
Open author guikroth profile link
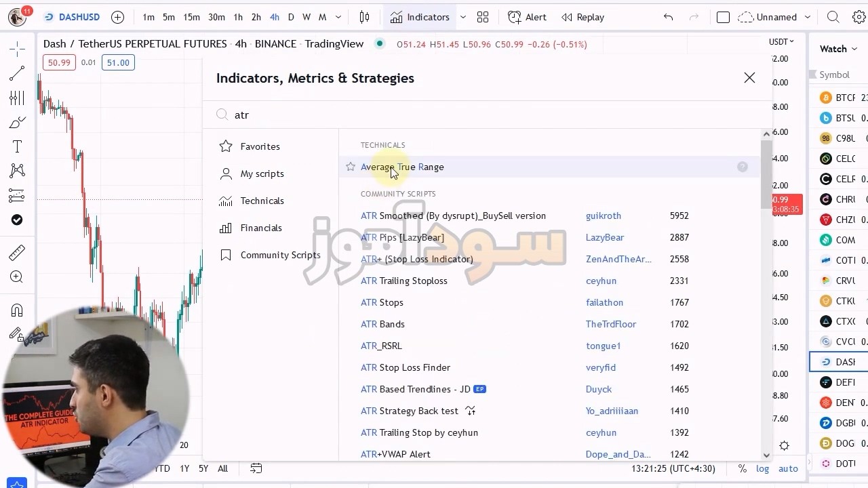pyautogui.click(x=604, y=216)
